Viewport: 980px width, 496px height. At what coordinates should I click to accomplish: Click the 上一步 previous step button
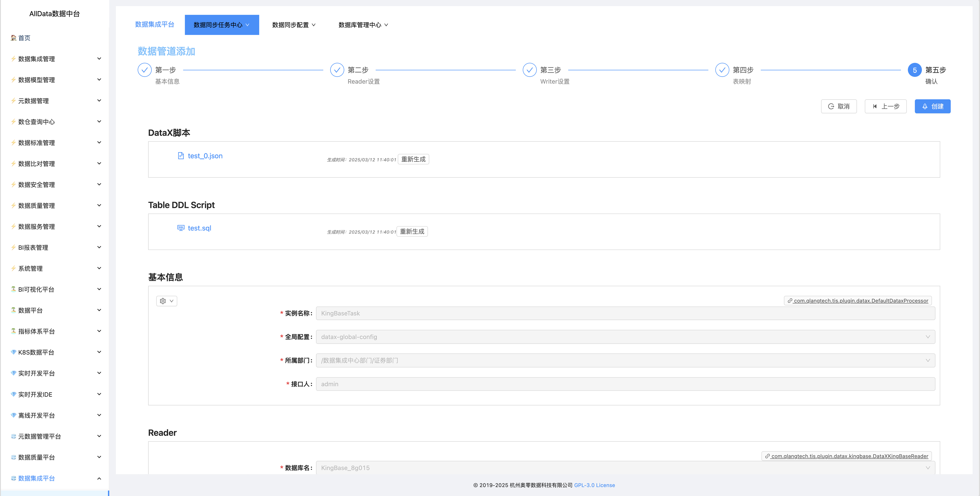[x=885, y=106]
